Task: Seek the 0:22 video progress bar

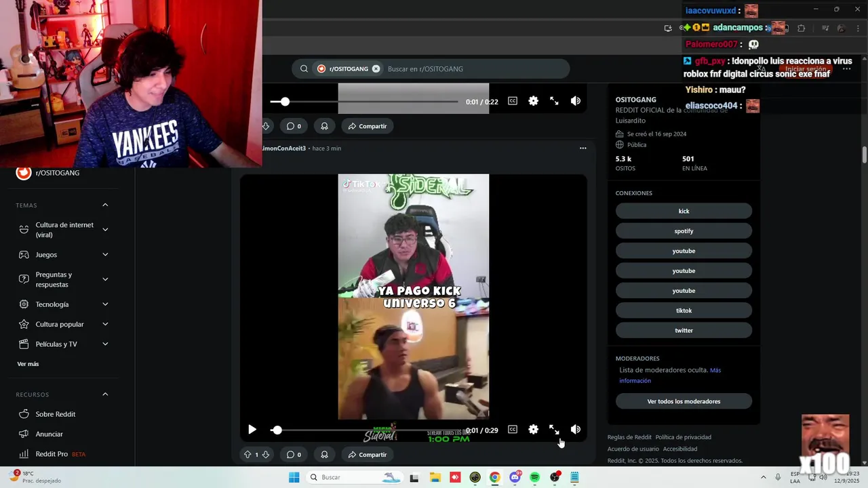Action: coord(366,102)
